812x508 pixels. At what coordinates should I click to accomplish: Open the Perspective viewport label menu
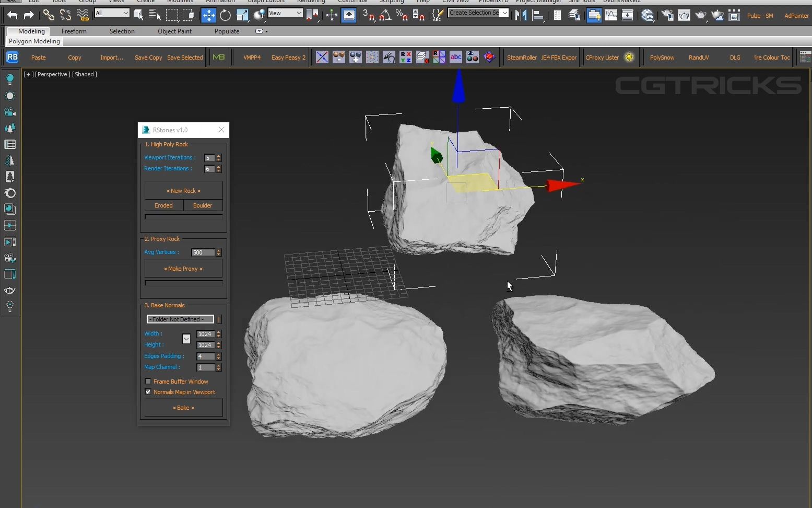pos(52,74)
